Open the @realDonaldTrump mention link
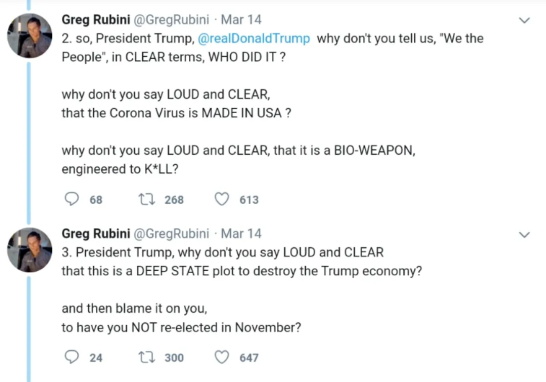The image size is (546, 382). point(254,38)
